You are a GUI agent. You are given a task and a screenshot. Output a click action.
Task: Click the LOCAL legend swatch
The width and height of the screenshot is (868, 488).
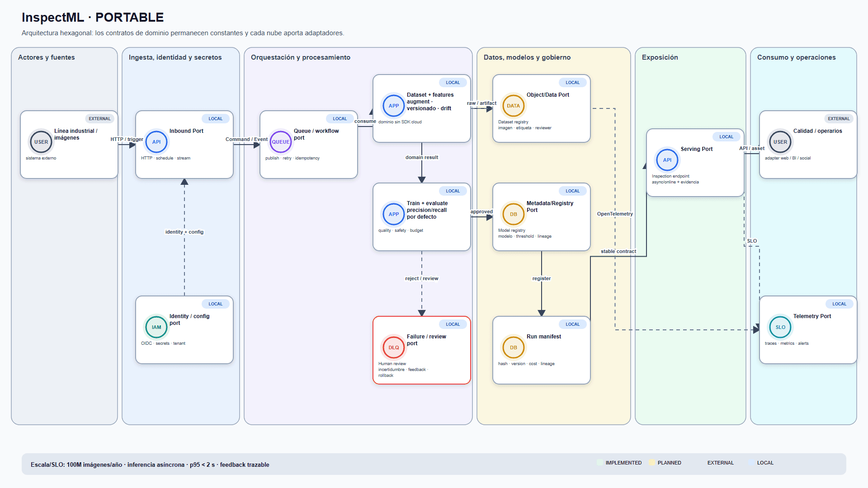[751, 463]
